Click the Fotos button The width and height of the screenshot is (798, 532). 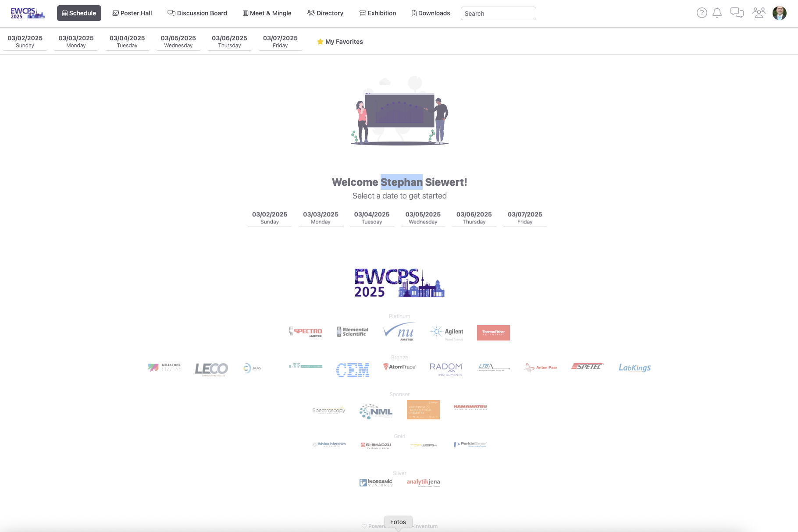398,521
